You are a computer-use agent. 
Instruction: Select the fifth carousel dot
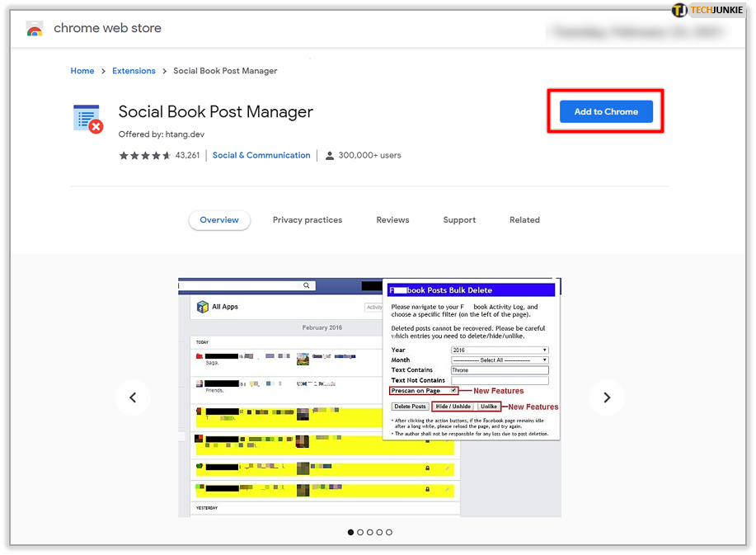(389, 532)
